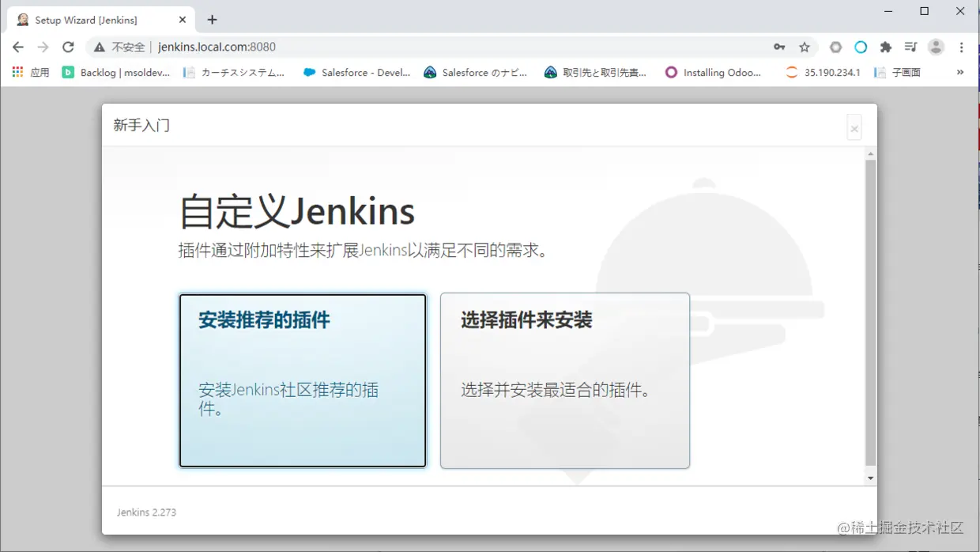Install the recommended plugins card

[x=303, y=380]
